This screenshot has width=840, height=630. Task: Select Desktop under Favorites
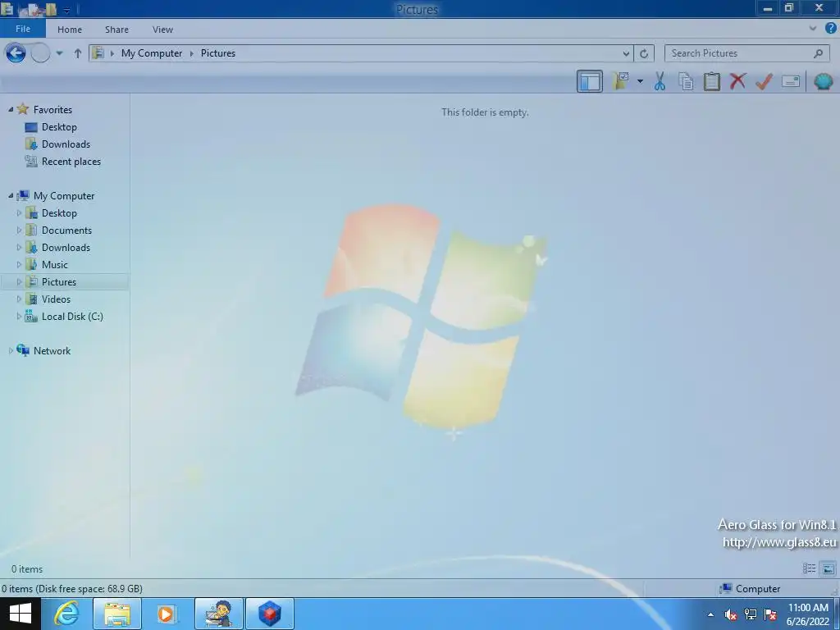pos(59,127)
